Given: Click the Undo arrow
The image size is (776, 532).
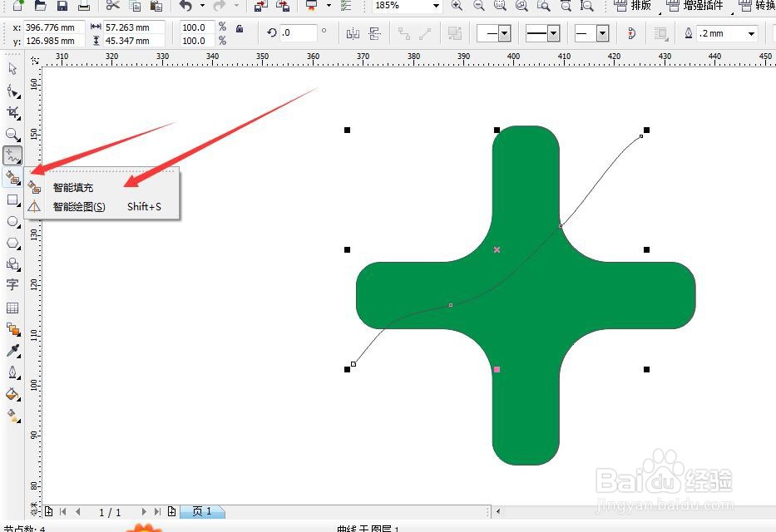Looking at the screenshot, I should [x=186, y=6].
